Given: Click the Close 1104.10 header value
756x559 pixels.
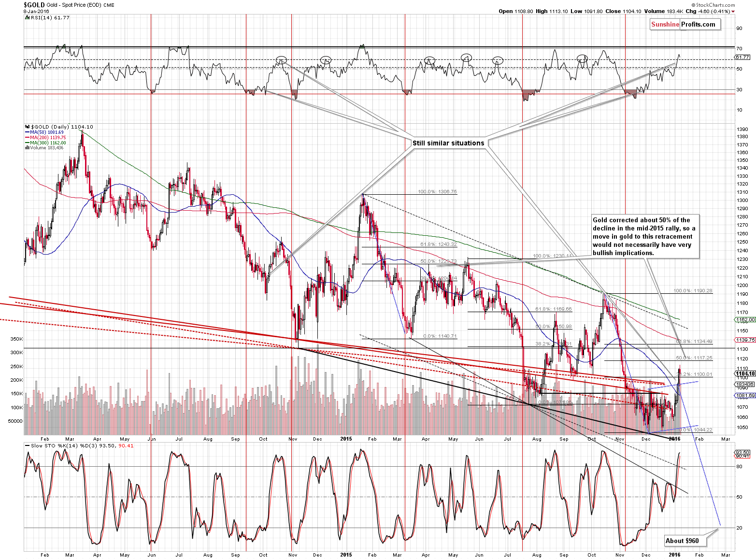Looking at the screenshot, I should pyautogui.click(x=623, y=11).
